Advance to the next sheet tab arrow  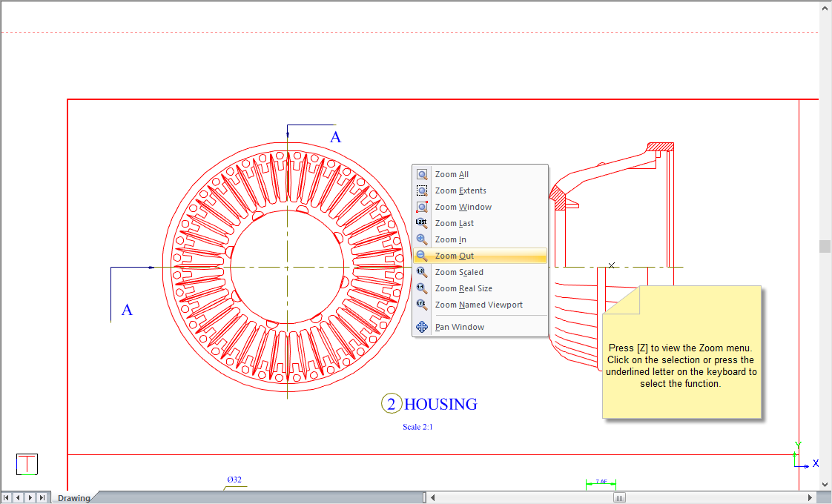coord(30,498)
